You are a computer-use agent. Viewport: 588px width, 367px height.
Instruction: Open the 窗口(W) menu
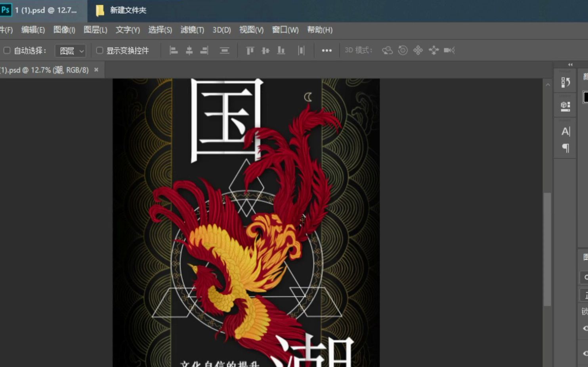point(285,30)
